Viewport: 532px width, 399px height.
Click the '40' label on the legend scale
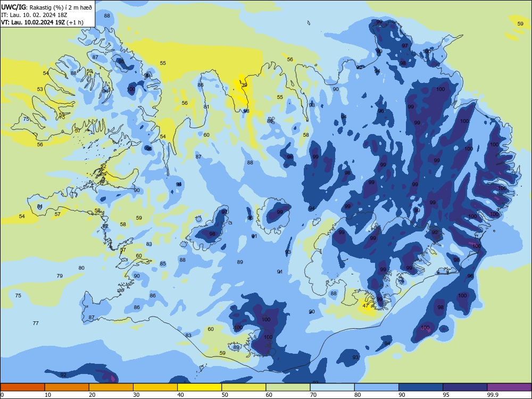point(180,395)
